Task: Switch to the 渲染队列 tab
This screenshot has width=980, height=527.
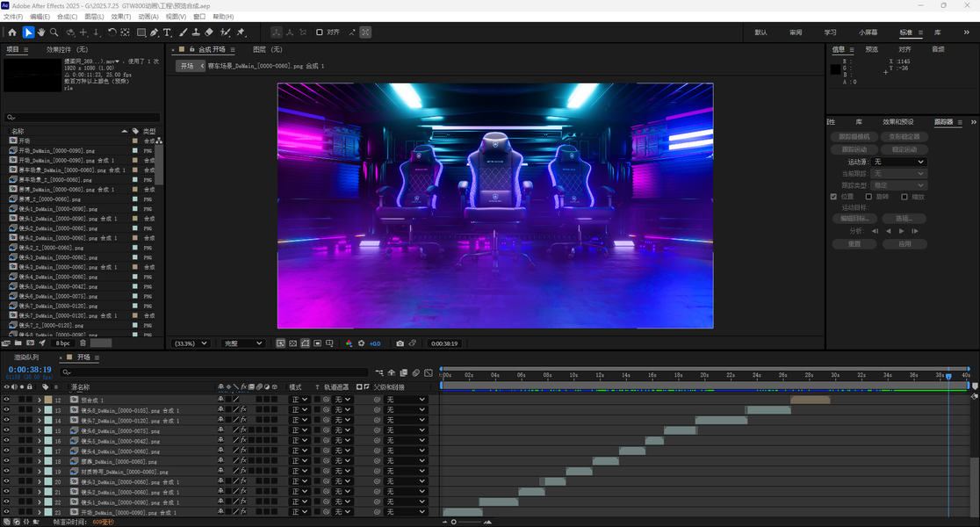Action: point(26,357)
